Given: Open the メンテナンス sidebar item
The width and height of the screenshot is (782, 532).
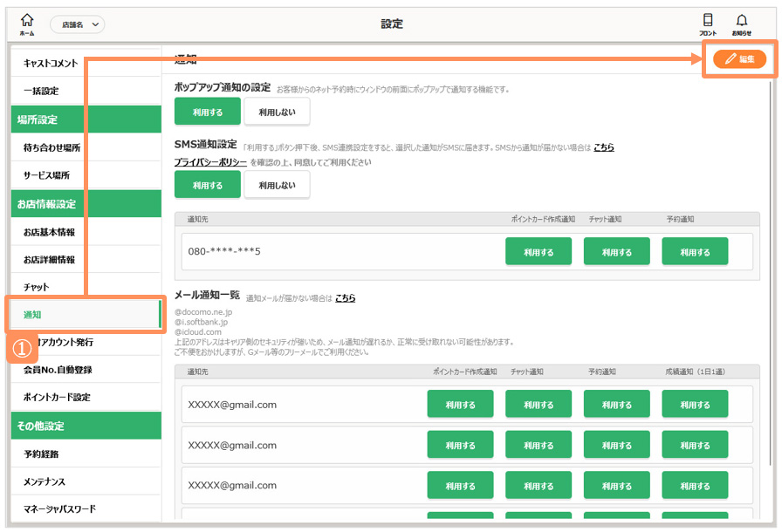Looking at the screenshot, I should tap(45, 481).
